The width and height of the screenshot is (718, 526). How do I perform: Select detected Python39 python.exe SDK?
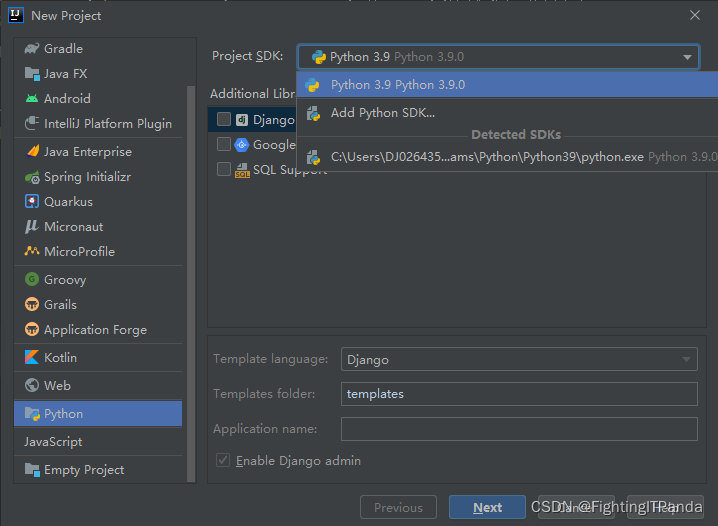[507, 157]
